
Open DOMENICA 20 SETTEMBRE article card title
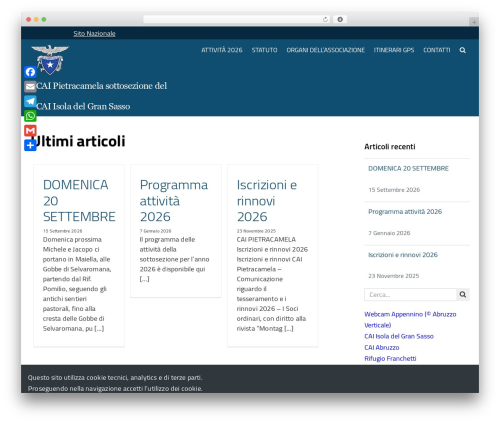[x=79, y=201]
